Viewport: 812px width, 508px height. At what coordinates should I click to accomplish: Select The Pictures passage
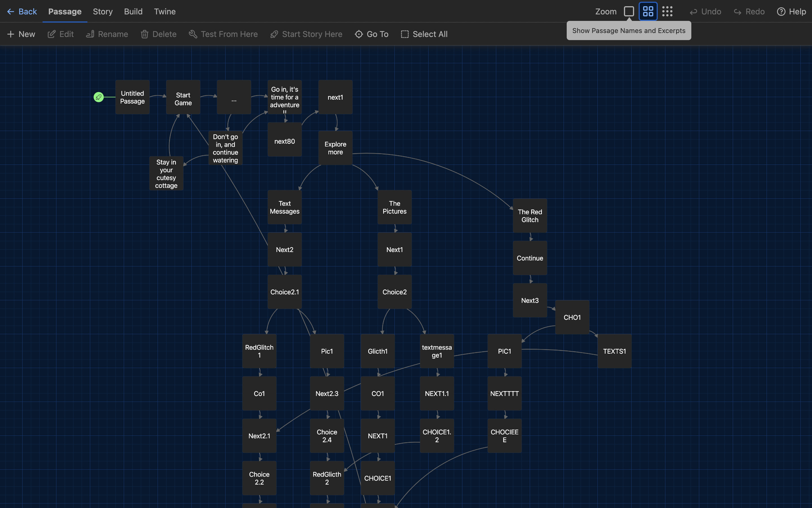point(394,207)
